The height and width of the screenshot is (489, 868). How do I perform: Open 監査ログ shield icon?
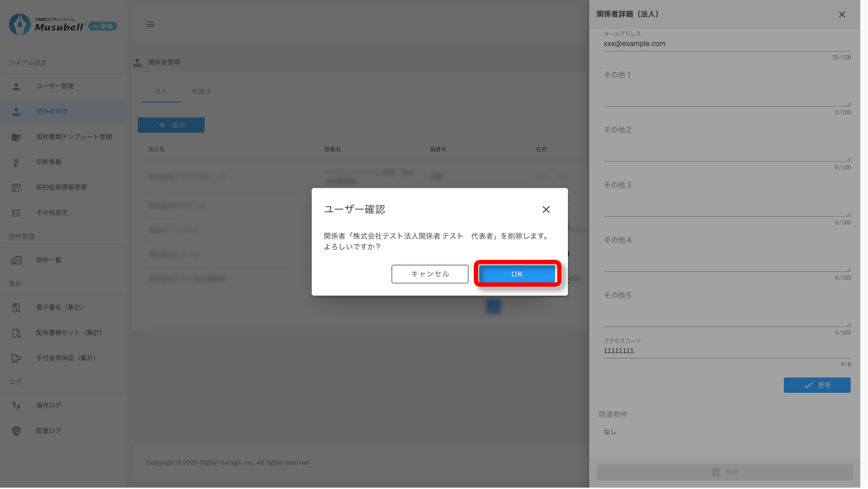pyautogui.click(x=16, y=431)
